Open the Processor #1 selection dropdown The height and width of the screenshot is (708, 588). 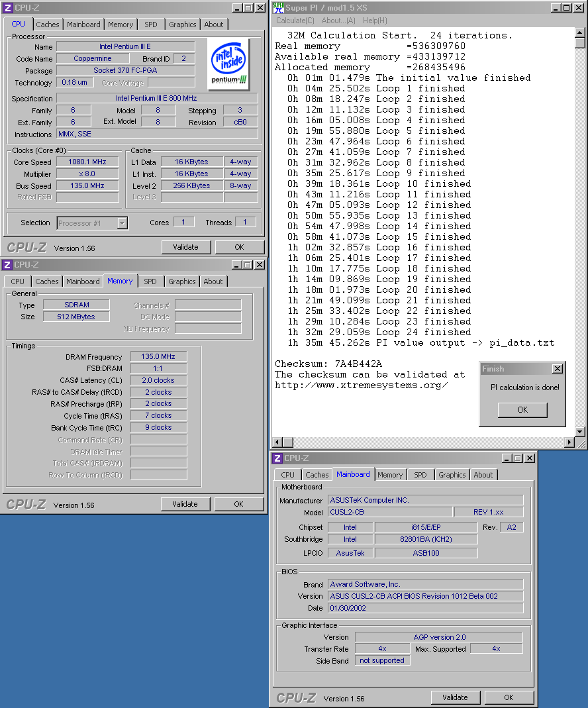pyautogui.click(x=122, y=223)
